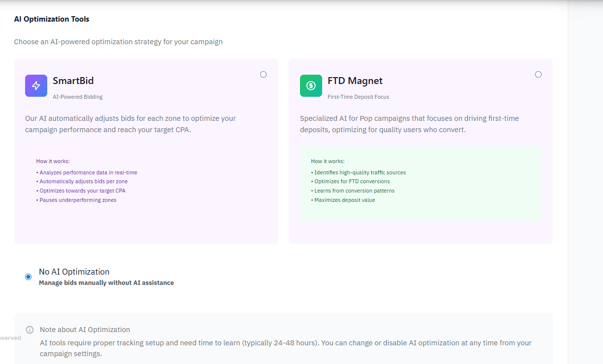The width and height of the screenshot is (603, 364).
Task: Choose the No AI Optimization radio button
Action: point(28,277)
